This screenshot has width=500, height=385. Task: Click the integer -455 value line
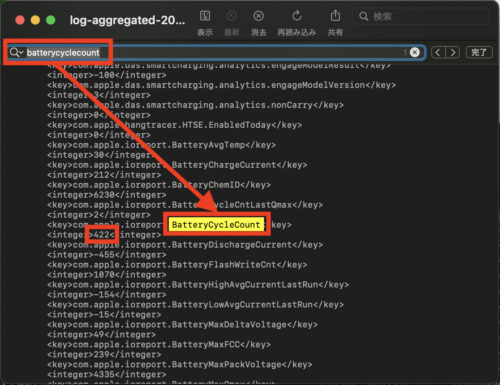[x=107, y=255]
